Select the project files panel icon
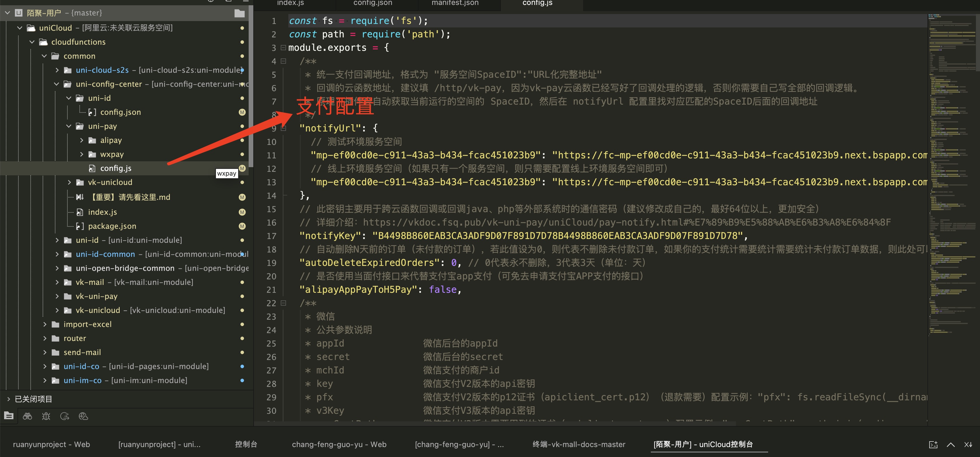 point(9,416)
